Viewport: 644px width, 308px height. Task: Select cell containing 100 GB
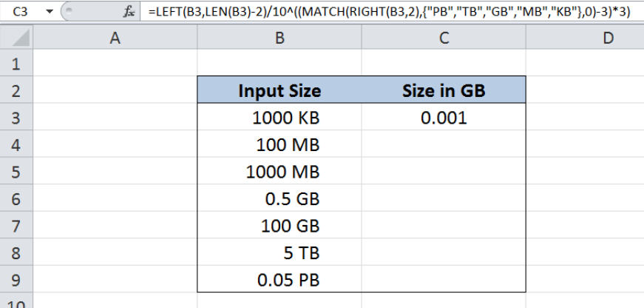pos(279,225)
